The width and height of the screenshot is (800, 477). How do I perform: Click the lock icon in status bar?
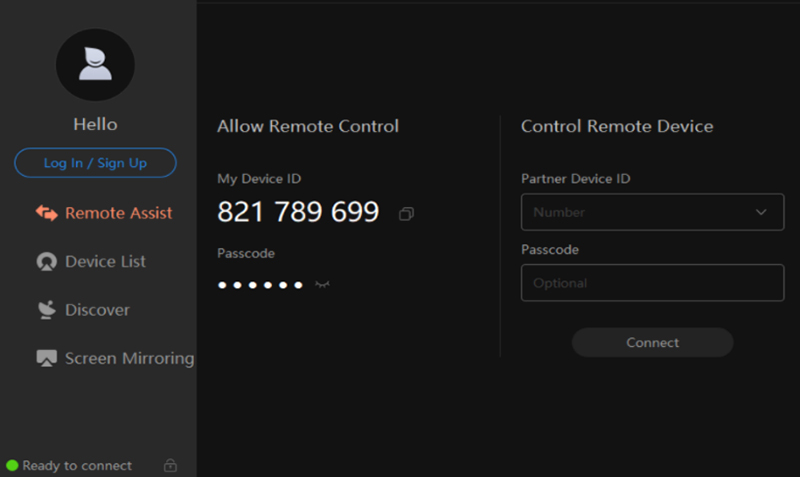pyautogui.click(x=170, y=466)
